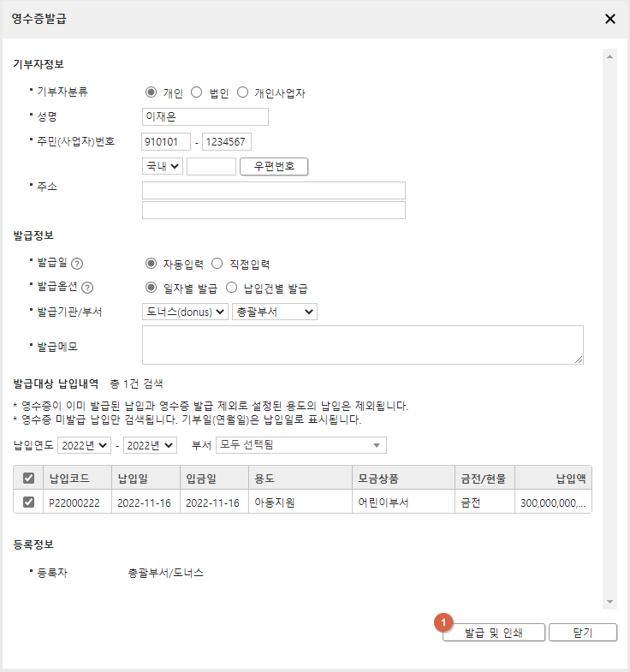Select the 법인 radio button
This screenshot has height=672, width=630.
coord(196,92)
